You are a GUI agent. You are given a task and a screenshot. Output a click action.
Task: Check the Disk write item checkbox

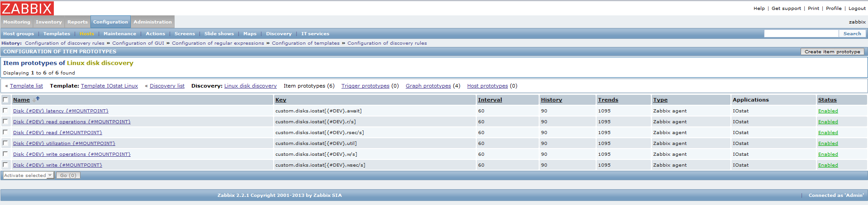point(5,165)
